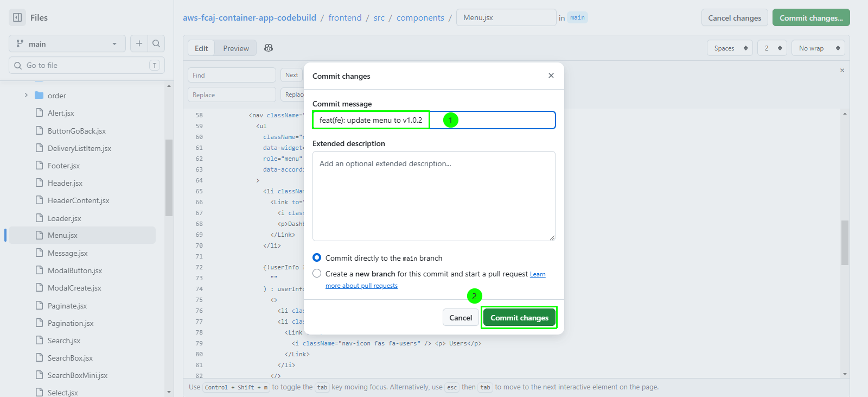The height and width of the screenshot is (397, 868).
Task: Open Paginate.jsx file
Action: (x=67, y=306)
